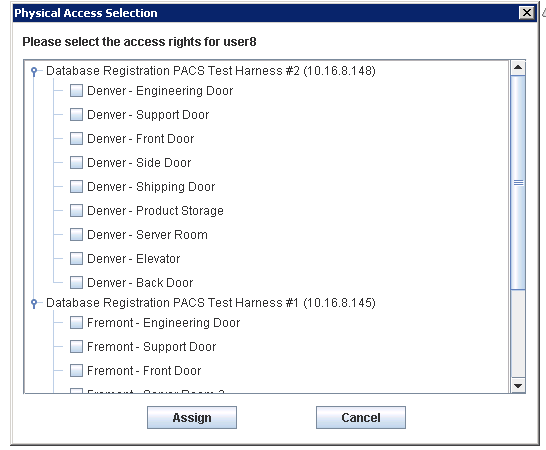Image resolution: width=546 pixels, height=450 pixels.
Task: Enable Denver - Server Room access
Action: tap(76, 235)
